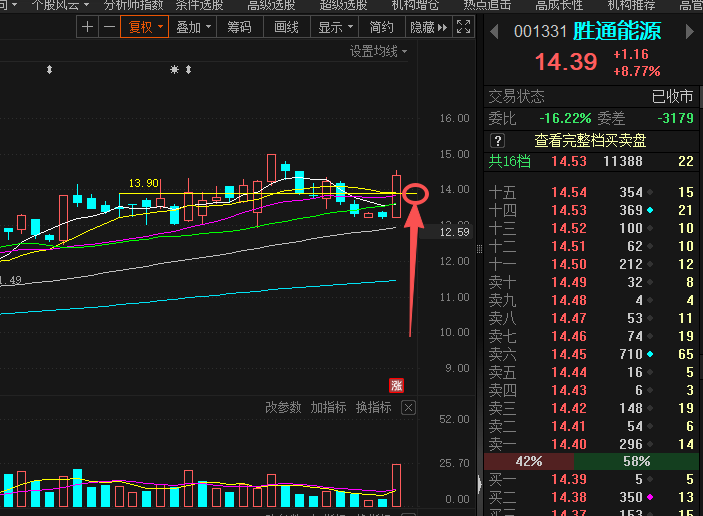
Task: Click the 卖六 price 14.45
Action: coord(569,354)
